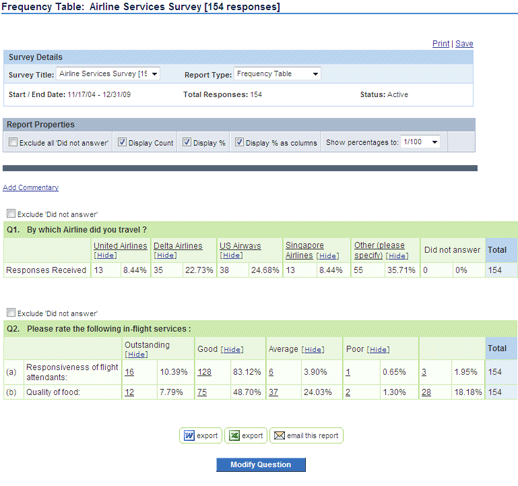Open the 2 Poor food quality count

click(x=348, y=392)
